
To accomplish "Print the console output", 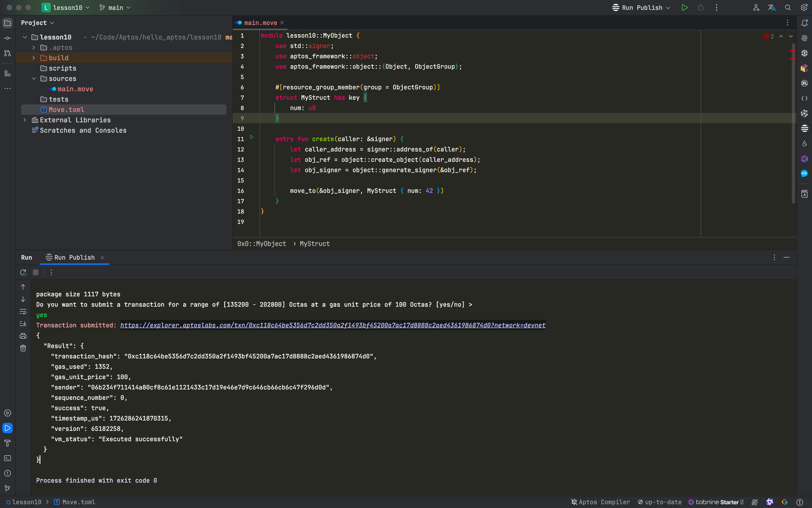I will (x=23, y=336).
